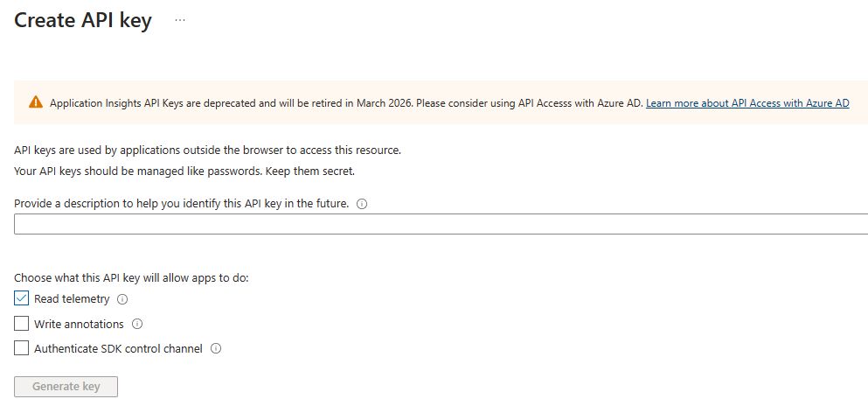Show info for Authenticate SDK control channel

(x=216, y=348)
